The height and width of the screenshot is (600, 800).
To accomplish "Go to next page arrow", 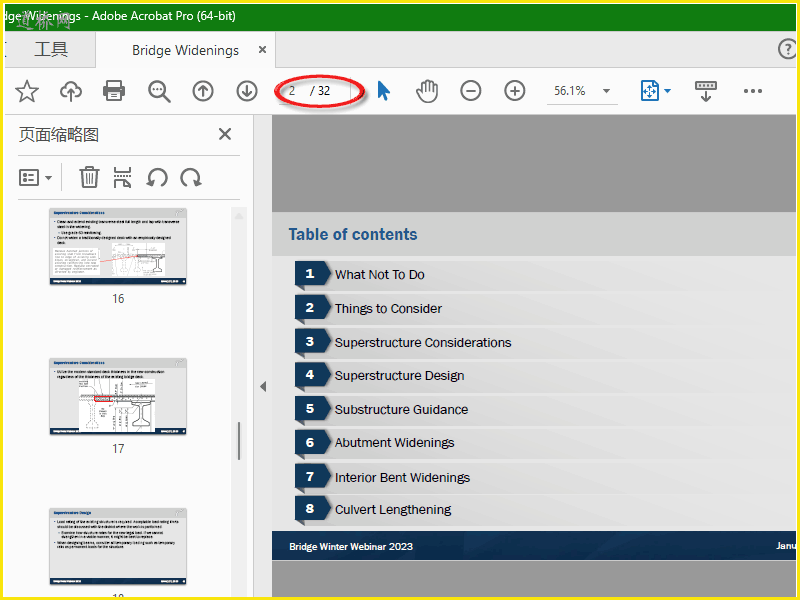I will [247, 91].
